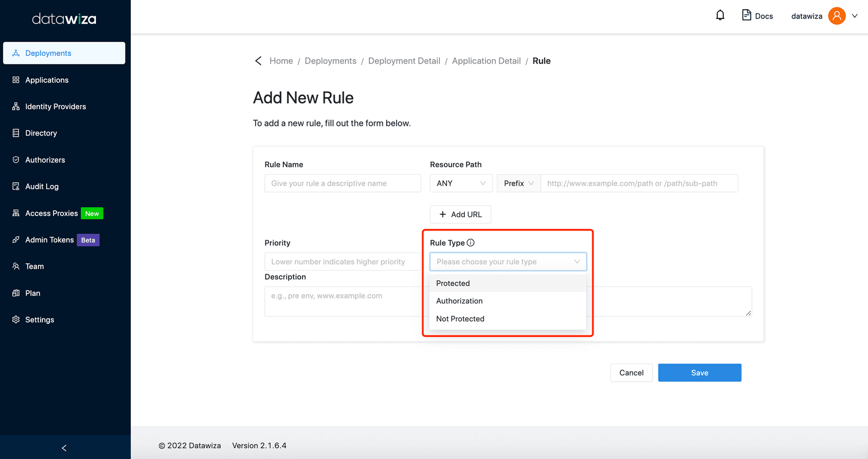The width and height of the screenshot is (868, 459).
Task: Click the Docs document icon
Action: pos(746,15)
